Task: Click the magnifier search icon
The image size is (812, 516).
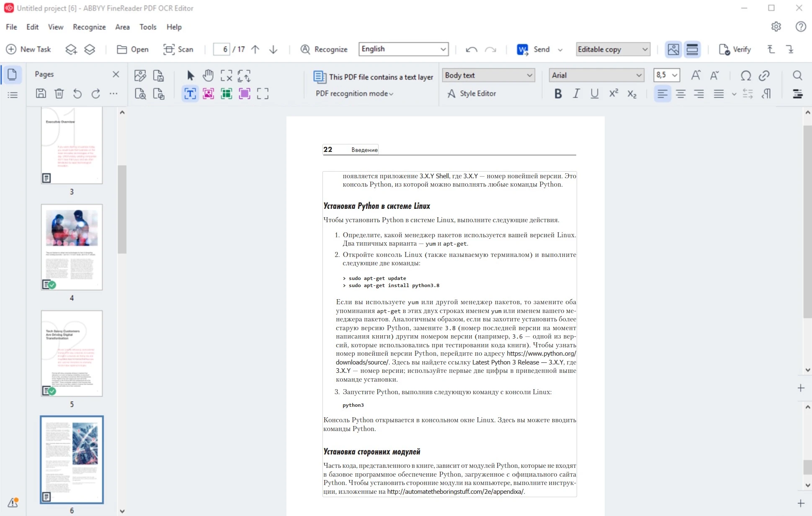Action: click(x=797, y=75)
